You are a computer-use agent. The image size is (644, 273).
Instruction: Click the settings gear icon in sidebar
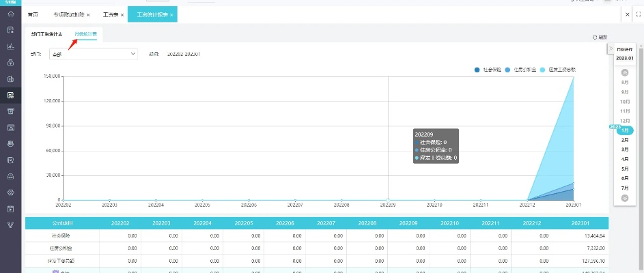point(10,192)
